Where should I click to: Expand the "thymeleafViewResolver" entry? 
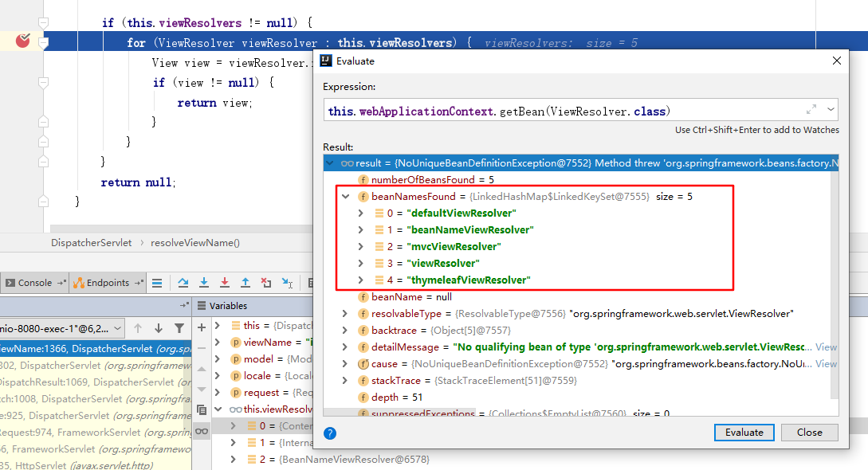point(362,280)
